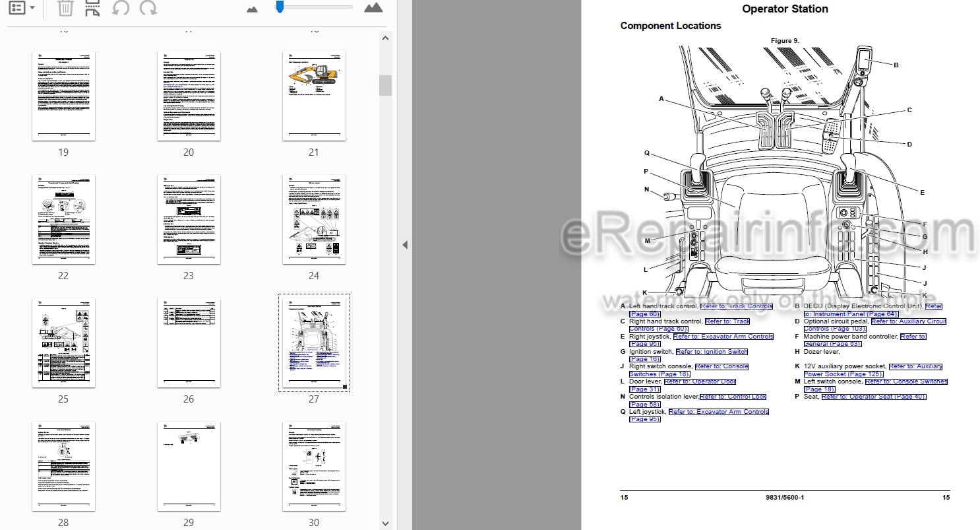Image resolution: width=980 pixels, height=530 pixels.
Task: Open the Right switch console 'Console Switches' link
Action: coord(722,366)
